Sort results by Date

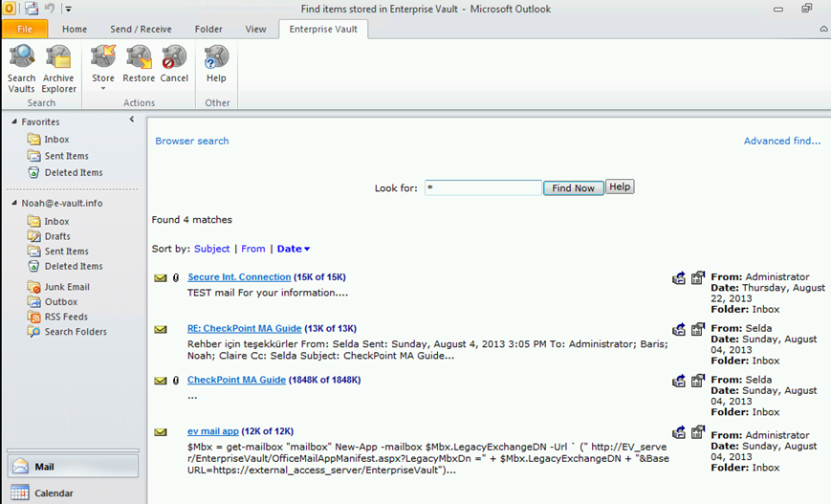pos(290,249)
